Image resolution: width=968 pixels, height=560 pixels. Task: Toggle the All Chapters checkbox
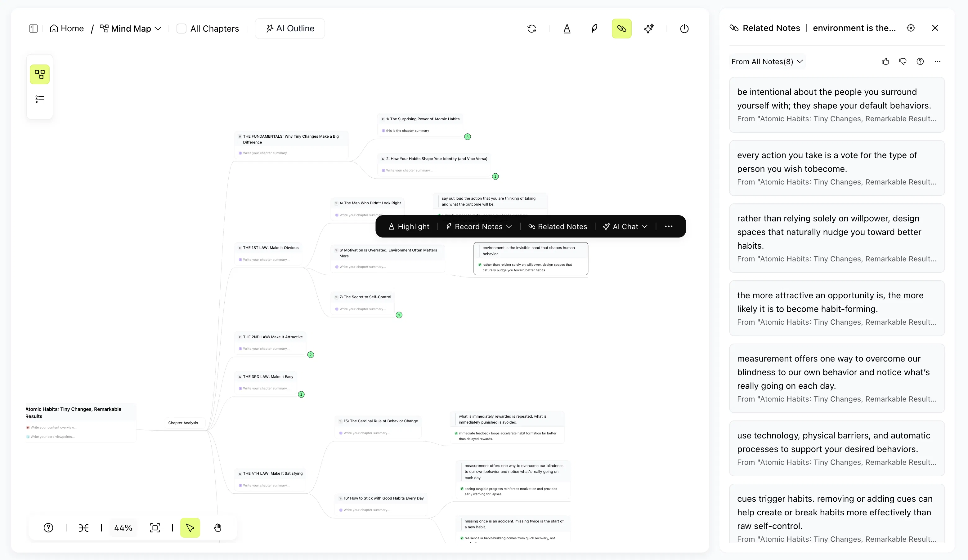(181, 29)
